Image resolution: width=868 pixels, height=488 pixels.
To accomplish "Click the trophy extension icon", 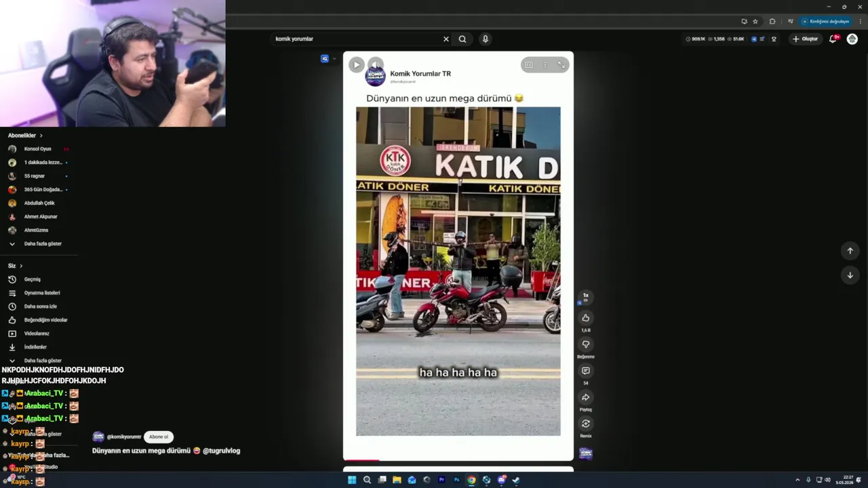I will click(774, 39).
